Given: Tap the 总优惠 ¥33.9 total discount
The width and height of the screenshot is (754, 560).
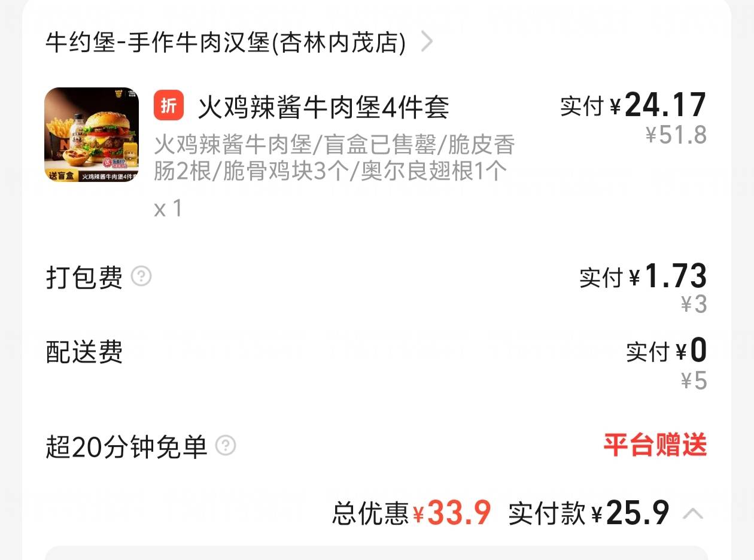Looking at the screenshot, I should click(412, 513).
